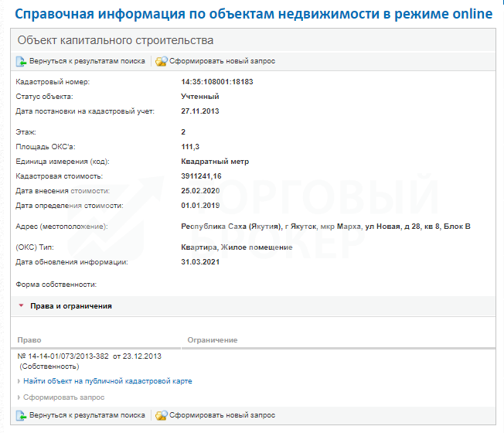Click the top new-query magnifier icon
The width and height of the screenshot is (504, 433).
[x=162, y=61]
